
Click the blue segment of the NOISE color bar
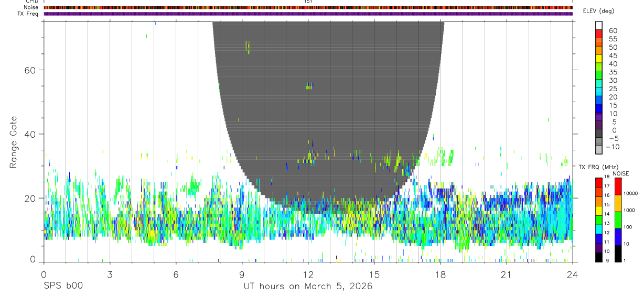click(x=618, y=237)
